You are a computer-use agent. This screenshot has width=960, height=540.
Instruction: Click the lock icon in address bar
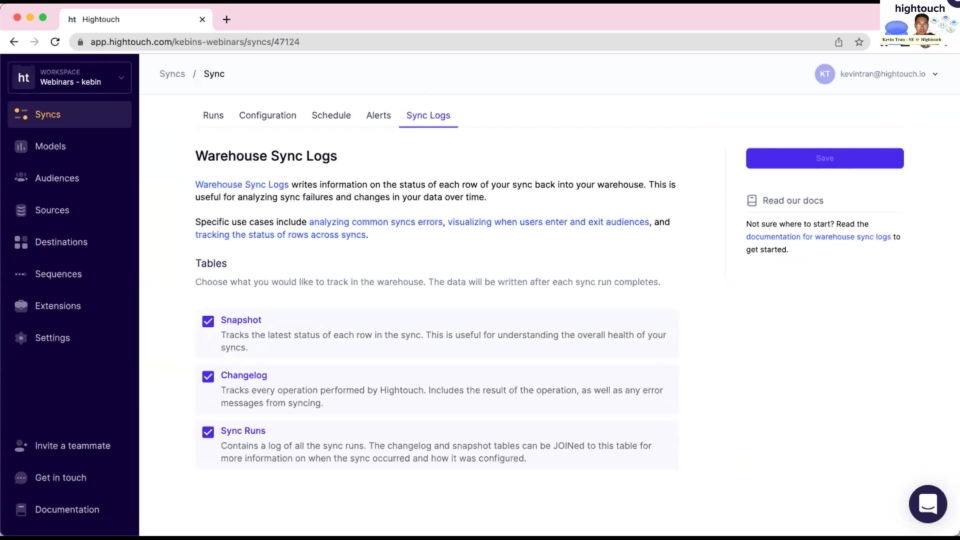pyautogui.click(x=80, y=42)
